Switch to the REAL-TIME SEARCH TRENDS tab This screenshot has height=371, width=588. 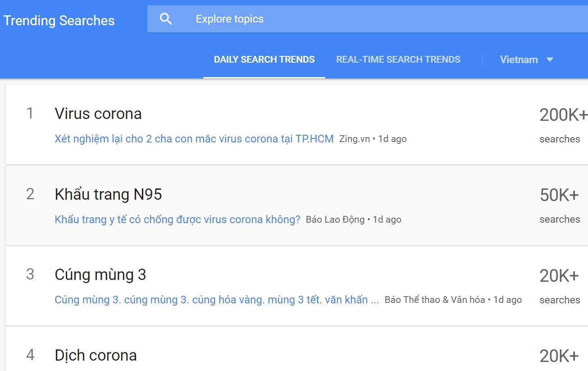click(398, 59)
